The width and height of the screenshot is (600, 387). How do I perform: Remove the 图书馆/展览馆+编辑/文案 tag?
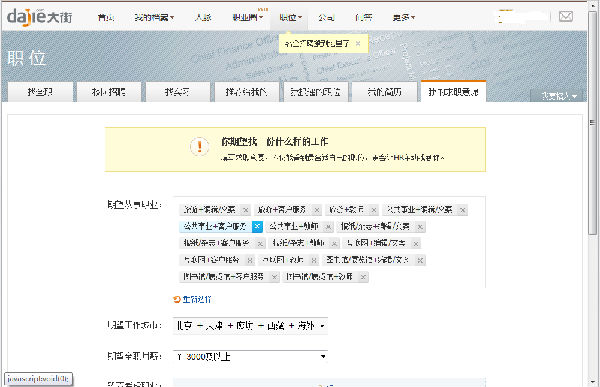[x=420, y=260]
